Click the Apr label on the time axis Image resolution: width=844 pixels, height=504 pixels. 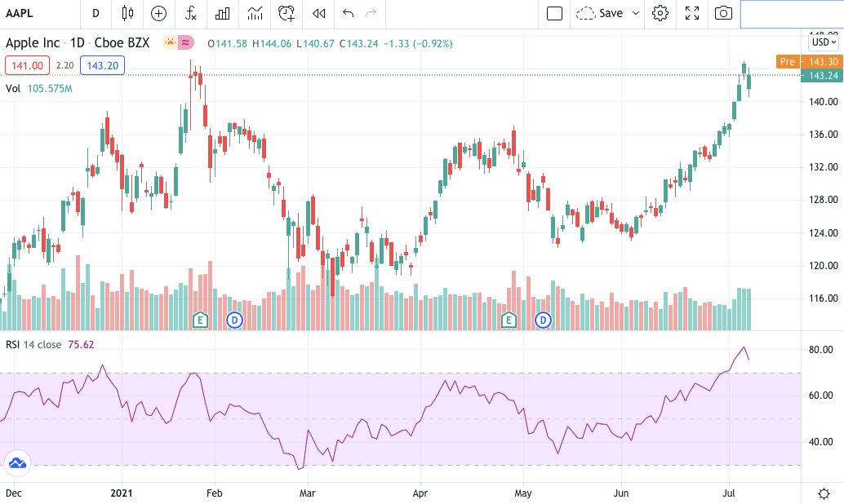tap(420, 493)
